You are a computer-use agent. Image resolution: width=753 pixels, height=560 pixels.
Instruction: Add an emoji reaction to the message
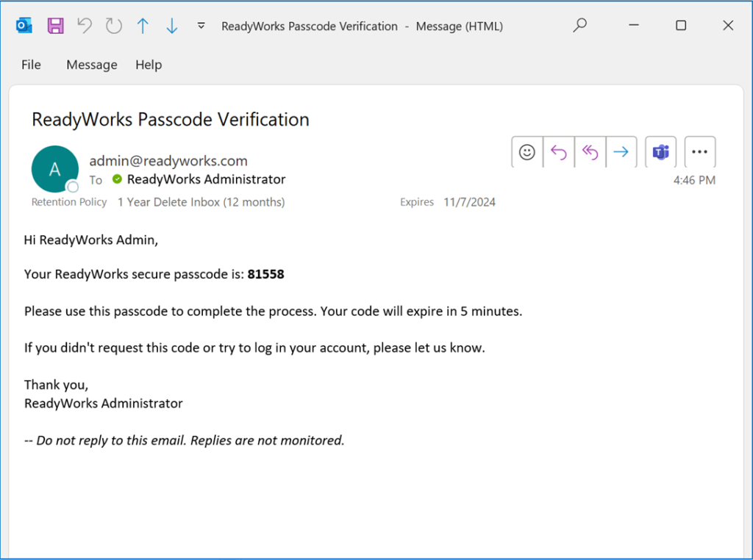527,151
